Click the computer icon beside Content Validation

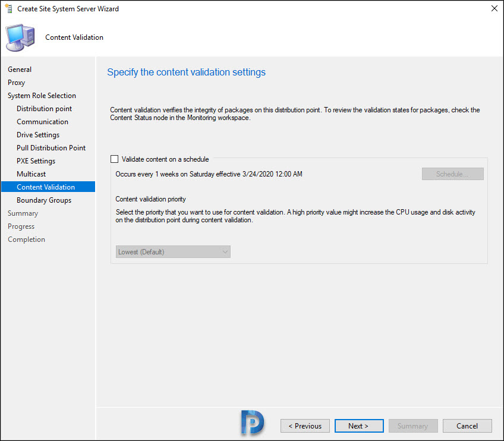(20, 37)
